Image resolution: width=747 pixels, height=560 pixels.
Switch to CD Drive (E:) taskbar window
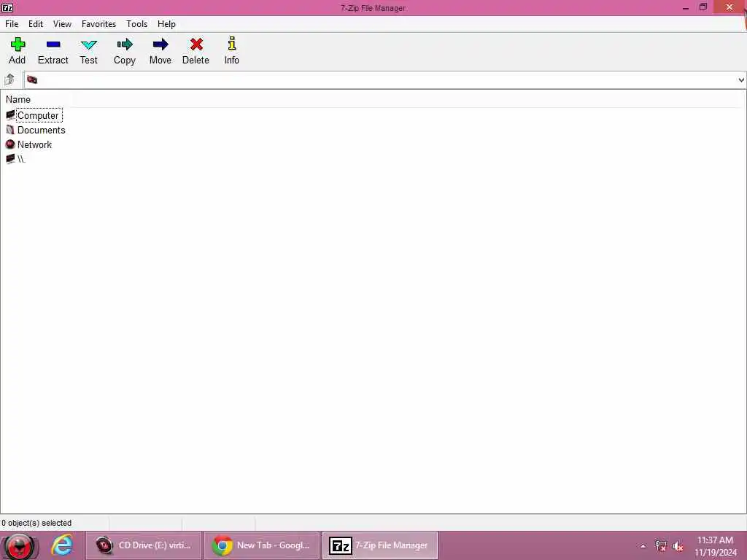144,545
